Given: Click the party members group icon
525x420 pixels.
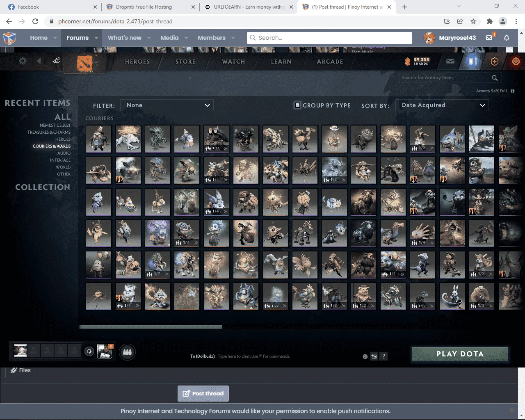Looking at the screenshot, I should click(127, 352).
